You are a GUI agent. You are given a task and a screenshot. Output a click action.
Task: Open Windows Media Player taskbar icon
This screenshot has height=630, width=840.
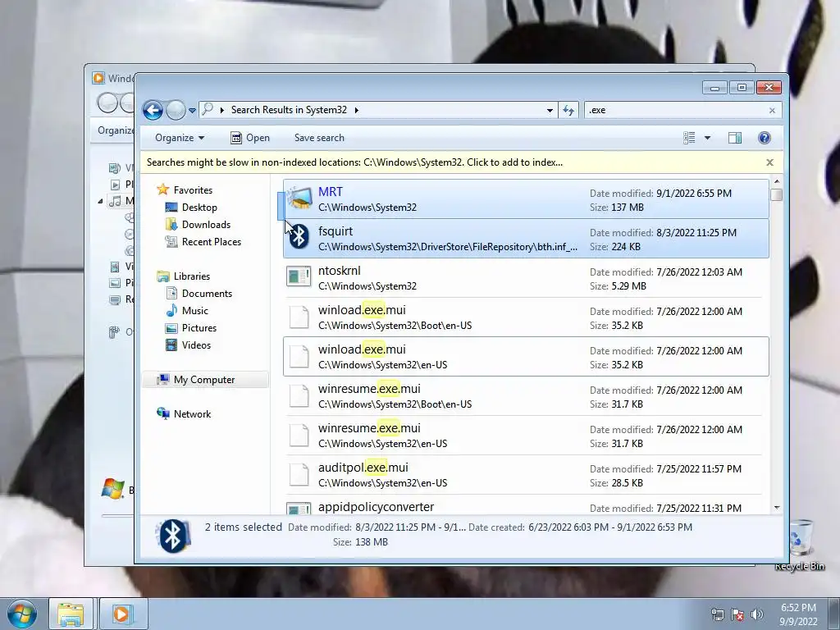click(x=122, y=614)
